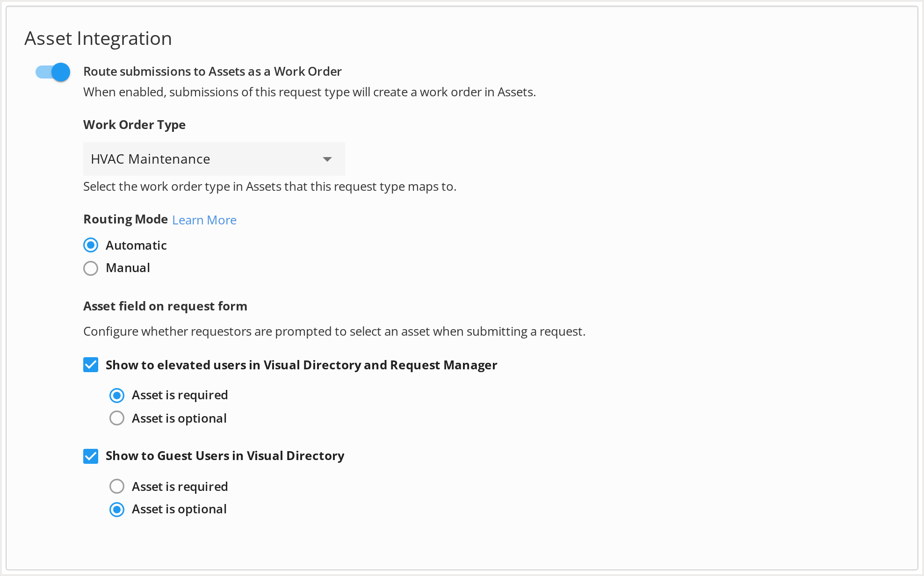924x576 pixels.
Task: Select Asset is optional for Guest Users
Action: click(x=117, y=509)
